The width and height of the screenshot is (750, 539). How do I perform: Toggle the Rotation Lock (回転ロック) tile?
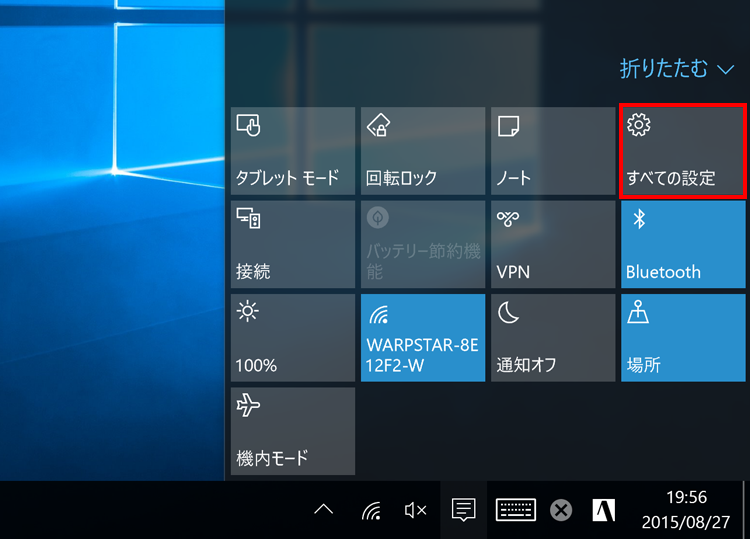(x=423, y=151)
